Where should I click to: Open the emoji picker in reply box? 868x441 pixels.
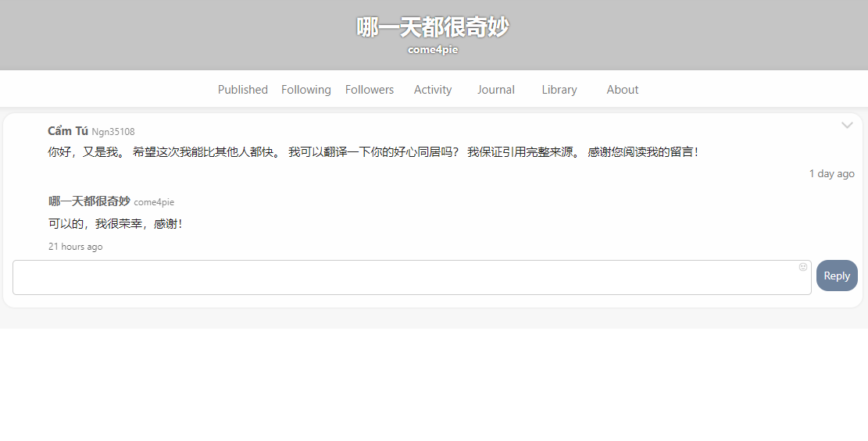(802, 267)
